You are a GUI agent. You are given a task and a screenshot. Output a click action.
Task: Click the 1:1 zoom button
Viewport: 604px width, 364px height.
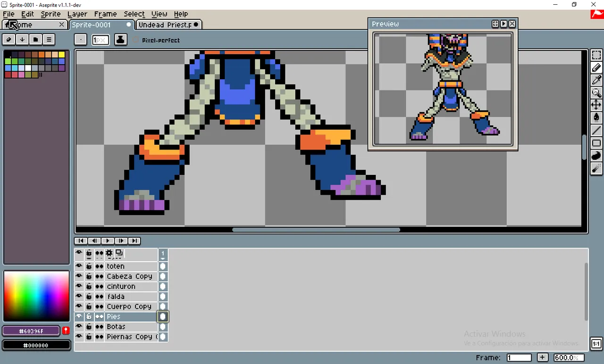pyautogui.click(x=596, y=344)
